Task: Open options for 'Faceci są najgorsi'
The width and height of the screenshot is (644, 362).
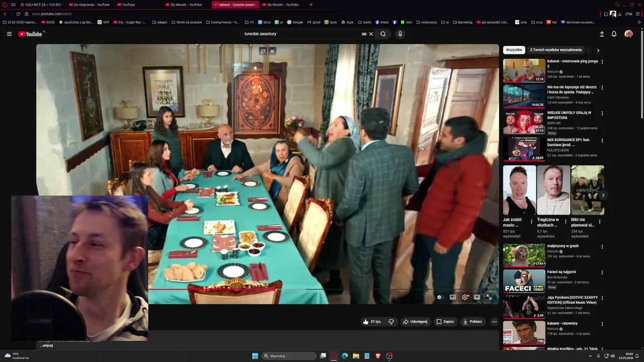Action: click(x=602, y=273)
